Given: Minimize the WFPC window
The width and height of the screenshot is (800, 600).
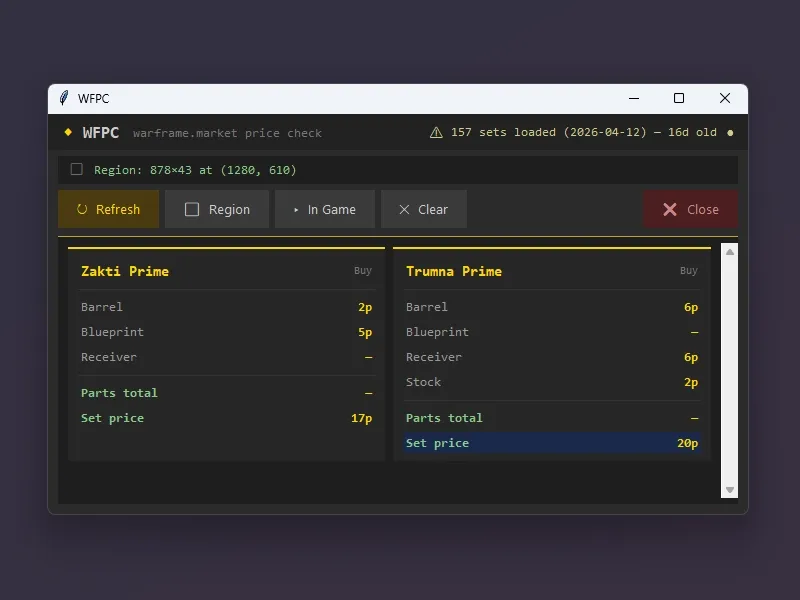Looking at the screenshot, I should [634, 98].
